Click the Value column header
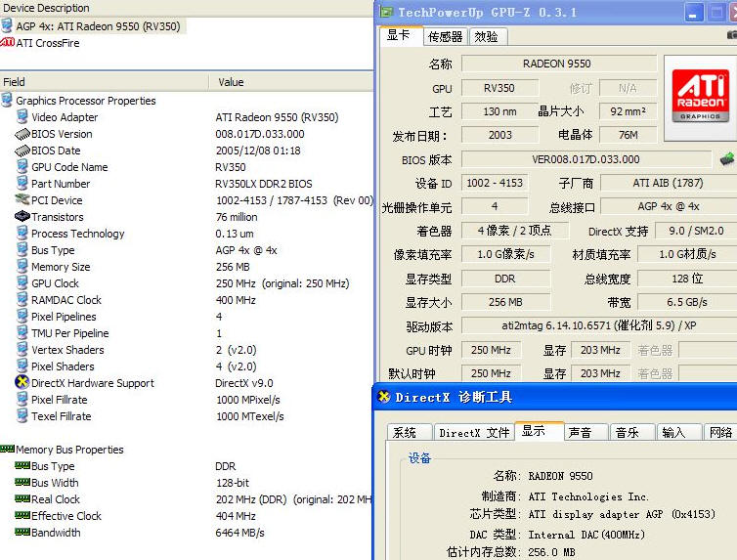This screenshot has height=560, width=737. (x=291, y=82)
